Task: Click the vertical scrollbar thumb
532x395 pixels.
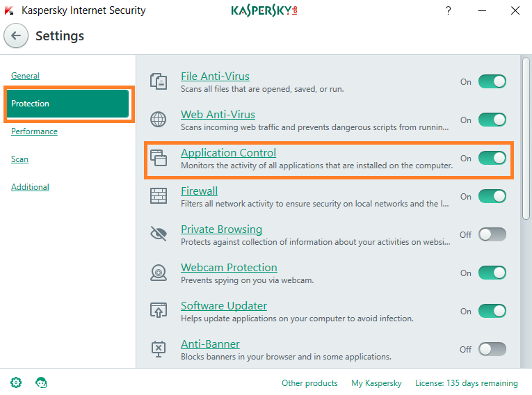Action: pyautogui.click(x=526, y=138)
